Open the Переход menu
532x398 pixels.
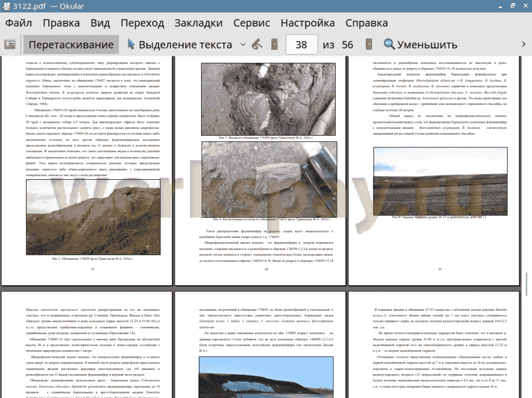coord(142,23)
